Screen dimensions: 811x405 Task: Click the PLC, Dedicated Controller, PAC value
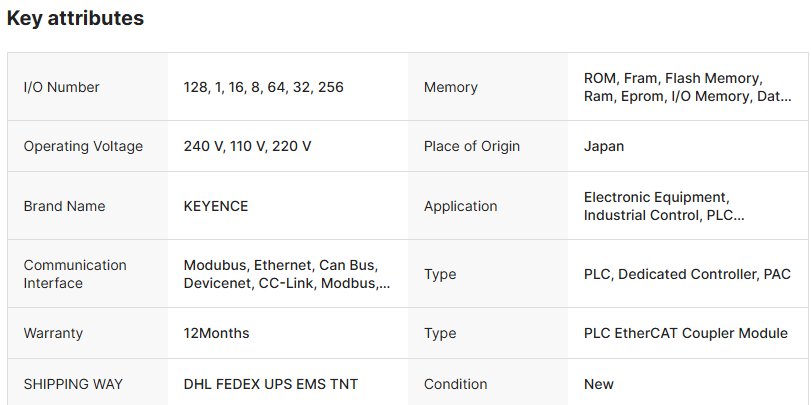(687, 274)
